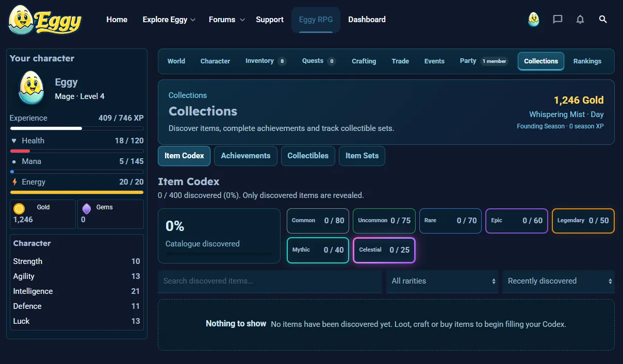Open the All rarities filter dropdown
623x364 pixels.
point(442,281)
